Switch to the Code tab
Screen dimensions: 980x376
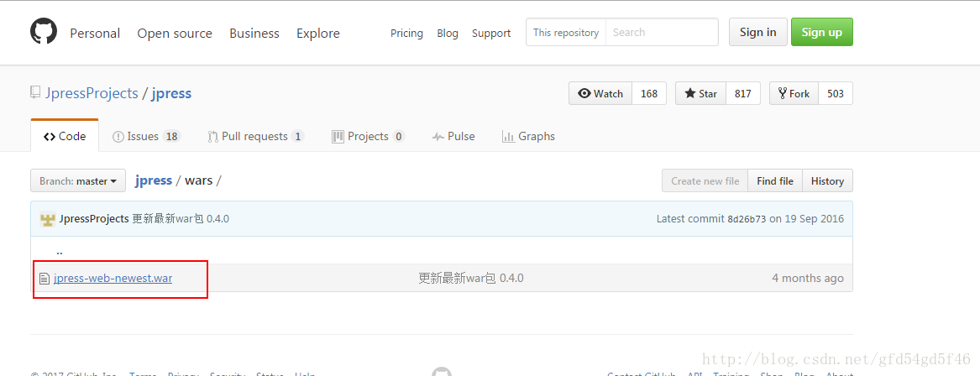65,136
